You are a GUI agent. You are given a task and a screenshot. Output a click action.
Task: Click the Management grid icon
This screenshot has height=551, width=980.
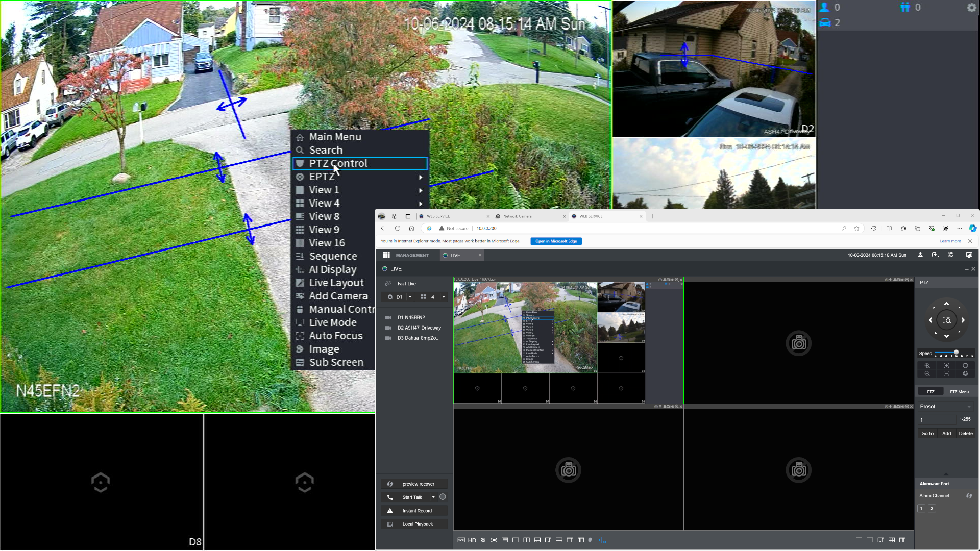point(386,255)
